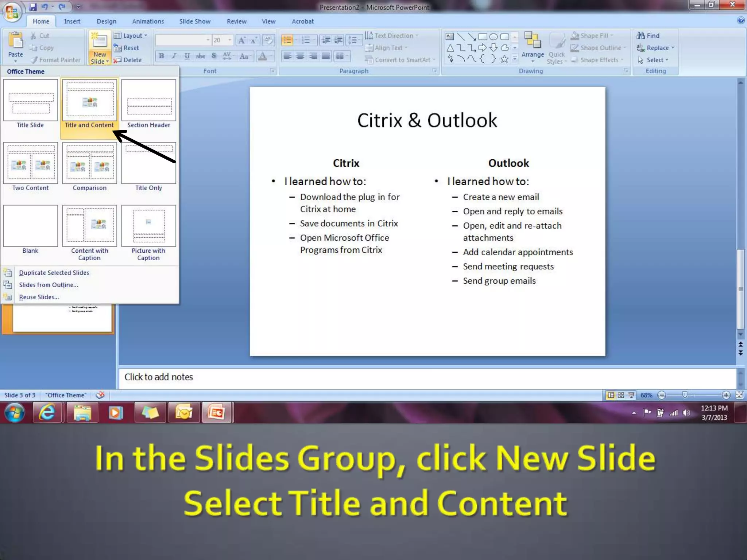Click Replace in Editing group
The image size is (747, 560).
tap(655, 48)
